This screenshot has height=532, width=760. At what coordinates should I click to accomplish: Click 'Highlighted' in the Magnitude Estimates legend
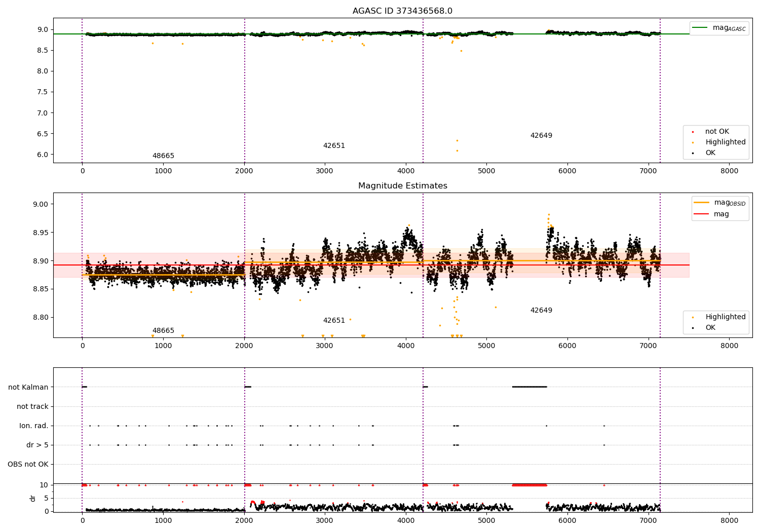(x=726, y=317)
